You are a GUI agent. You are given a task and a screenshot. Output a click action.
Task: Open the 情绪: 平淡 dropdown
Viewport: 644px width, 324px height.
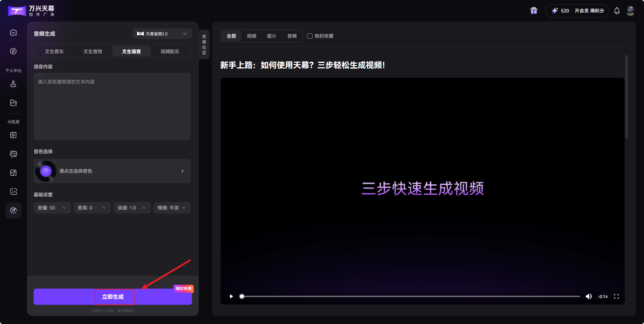pos(171,208)
